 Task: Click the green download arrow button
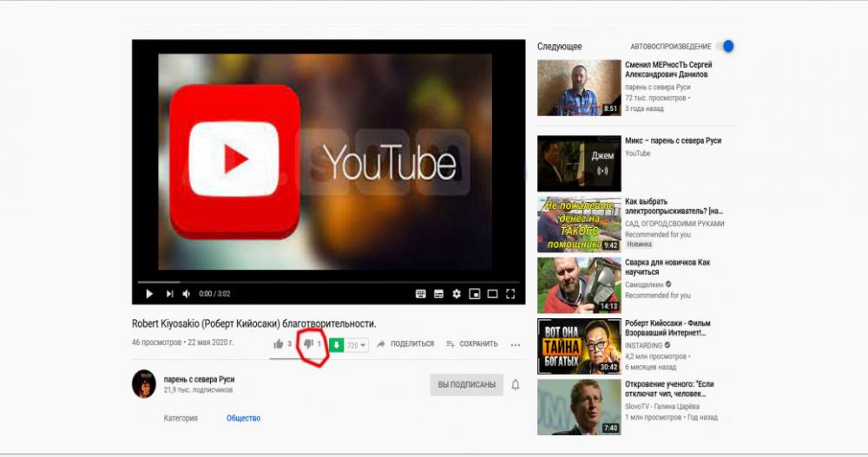click(336, 345)
